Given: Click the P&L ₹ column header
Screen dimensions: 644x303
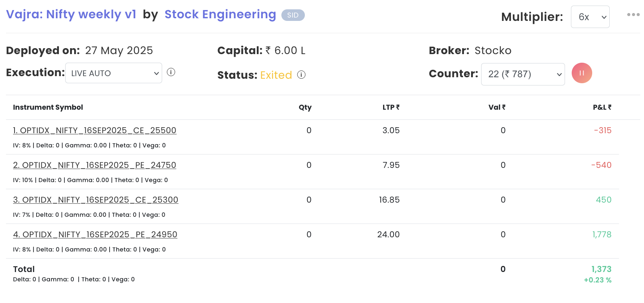Looking at the screenshot, I should click(602, 107).
